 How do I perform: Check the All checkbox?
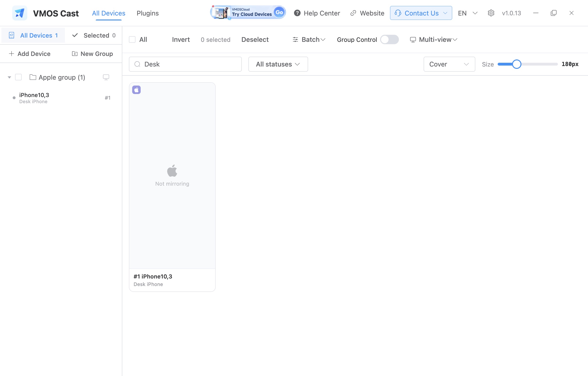tap(132, 39)
